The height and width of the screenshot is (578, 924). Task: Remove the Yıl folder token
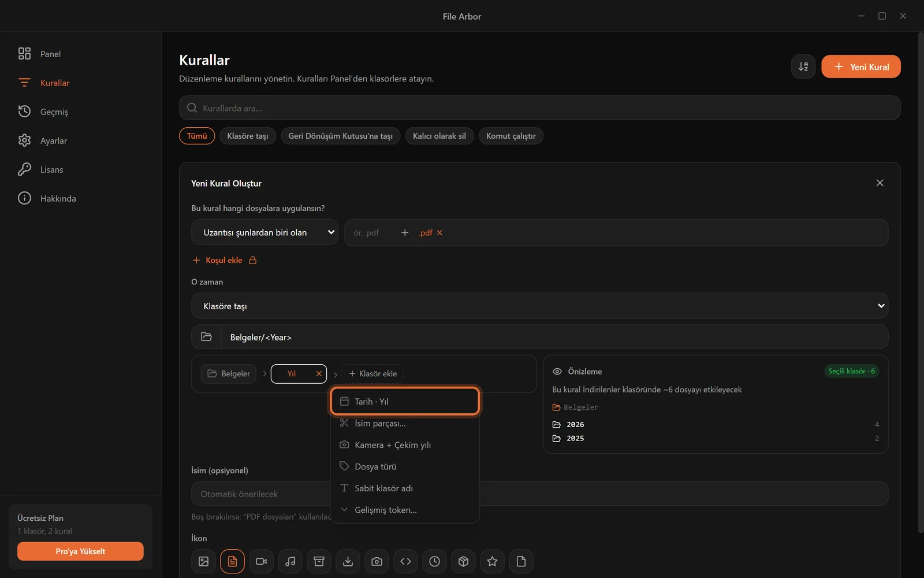pos(319,373)
